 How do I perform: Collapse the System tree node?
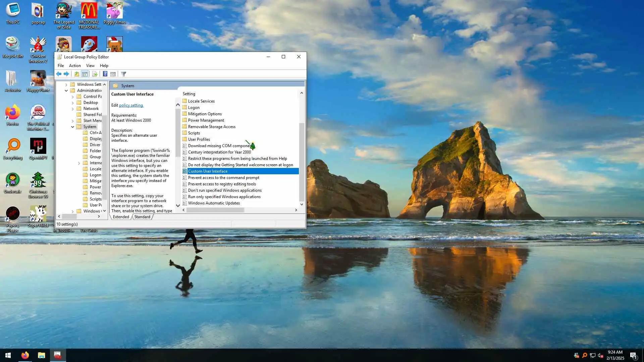(x=72, y=127)
